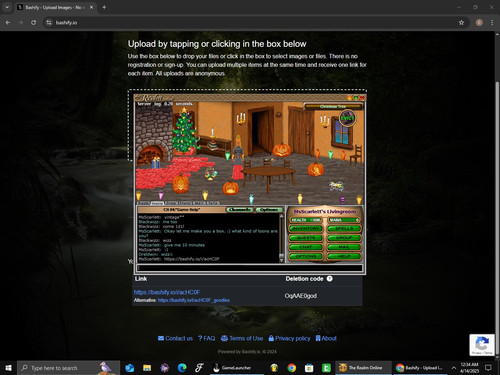Open the Group panel button
500x375 pixels.
click(344, 238)
